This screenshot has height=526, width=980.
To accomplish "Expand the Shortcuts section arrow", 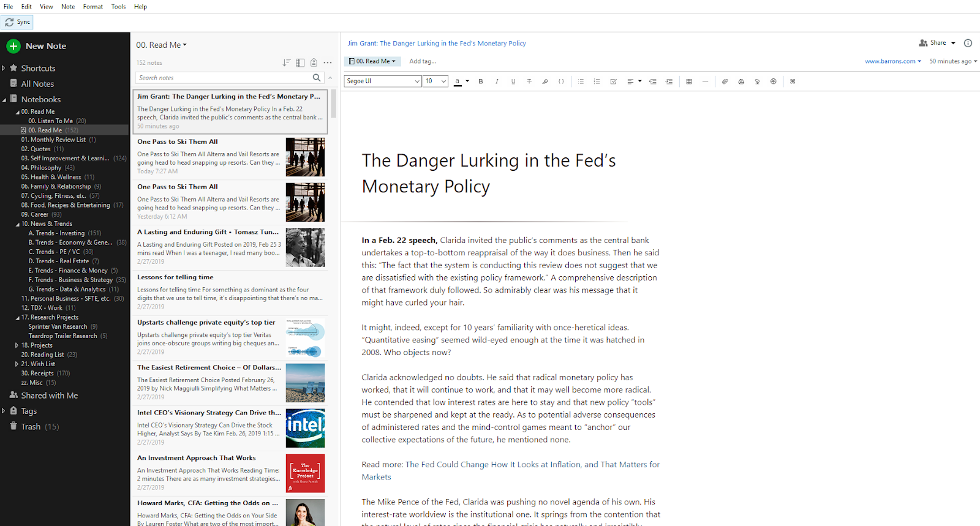I will tap(4, 68).
